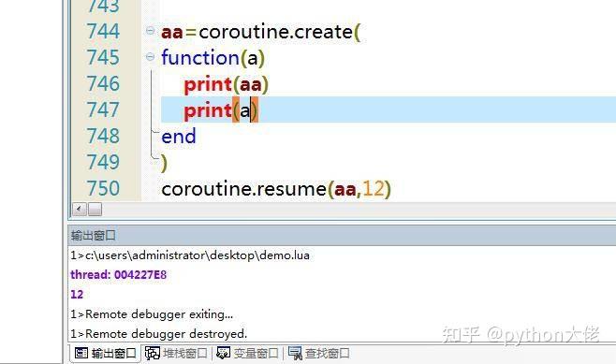Image resolution: width=616 pixels, height=364 pixels.
Task: Click the output value 12
Action: point(77,295)
